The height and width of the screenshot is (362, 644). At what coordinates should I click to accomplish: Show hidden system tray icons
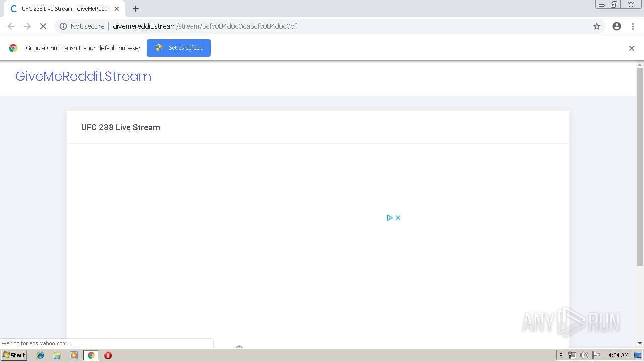(561, 355)
